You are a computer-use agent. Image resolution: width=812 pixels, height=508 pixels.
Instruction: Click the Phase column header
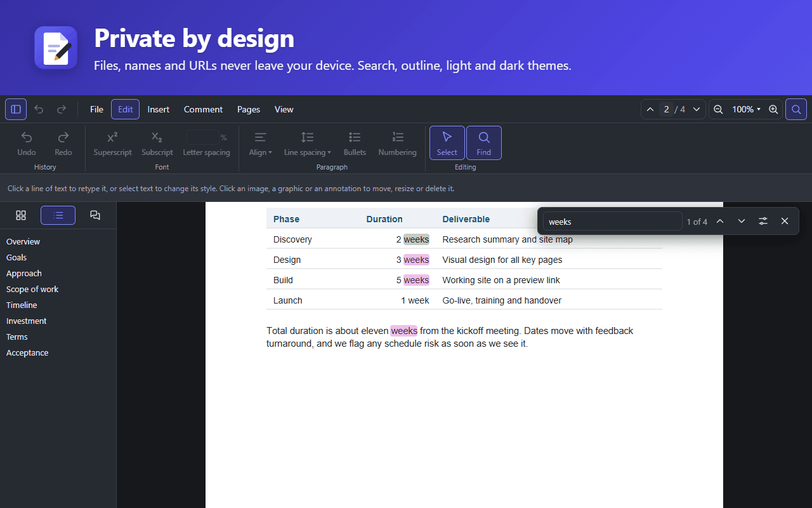(x=286, y=219)
